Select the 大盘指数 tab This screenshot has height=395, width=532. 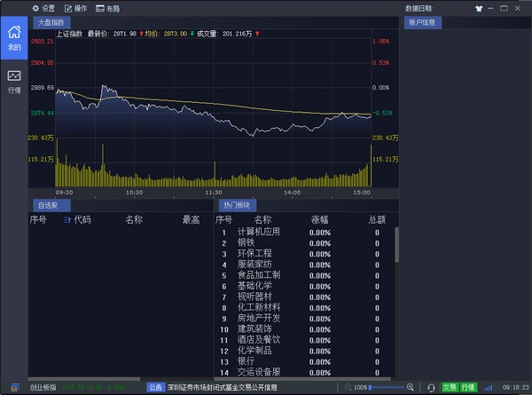[x=51, y=21]
